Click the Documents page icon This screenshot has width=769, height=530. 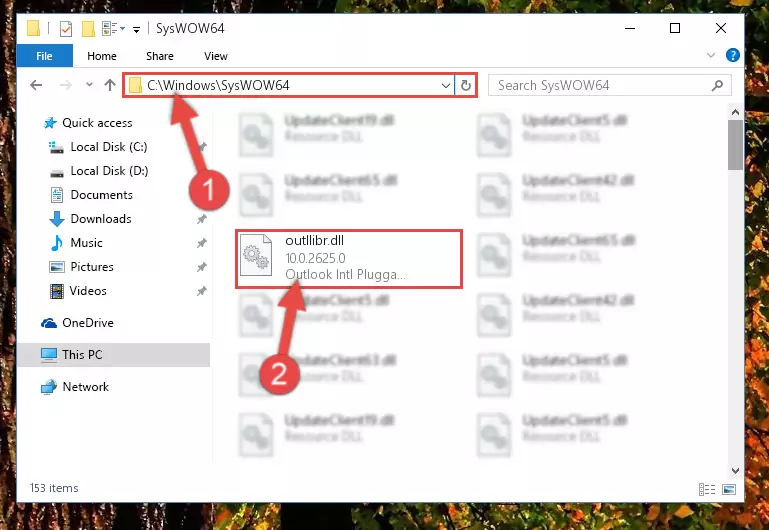tap(57, 195)
